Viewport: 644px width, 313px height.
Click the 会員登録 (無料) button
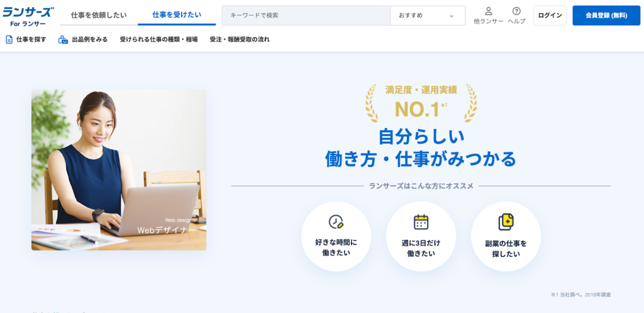point(606,16)
